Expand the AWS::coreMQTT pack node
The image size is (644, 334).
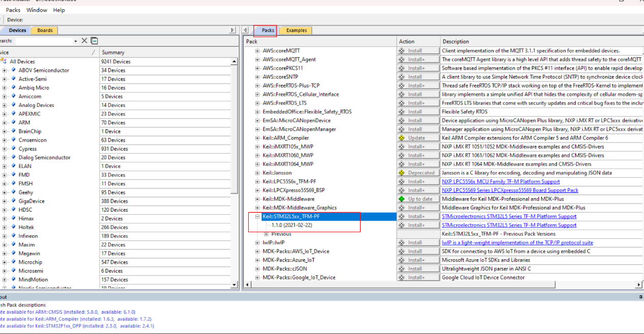pyautogui.click(x=257, y=51)
